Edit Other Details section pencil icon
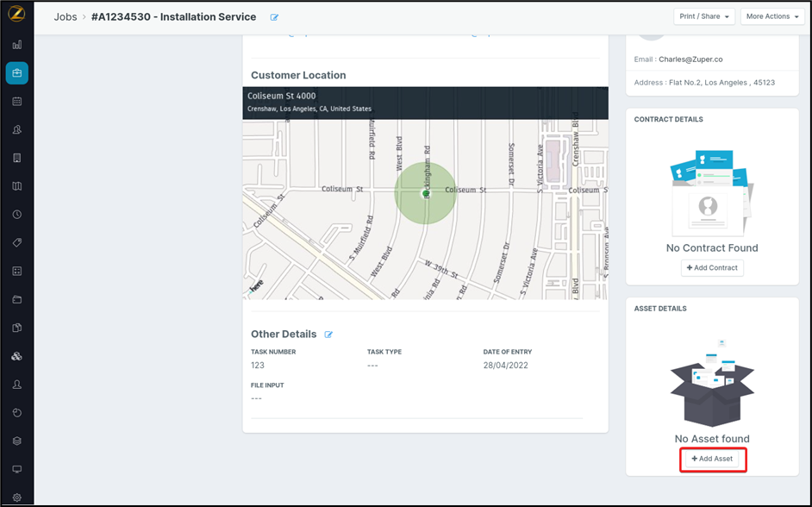812x507 pixels. click(328, 335)
